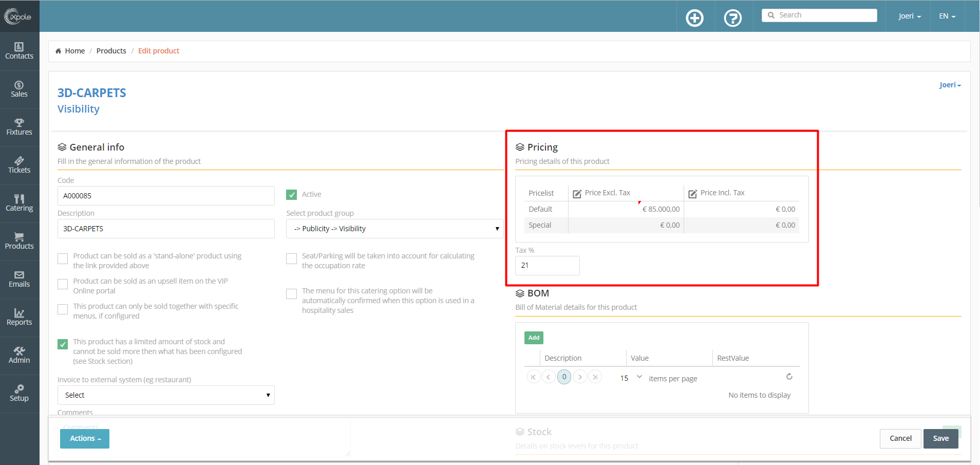Change items per page dropdown
This screenshot has width=980, height=465.
631,378
